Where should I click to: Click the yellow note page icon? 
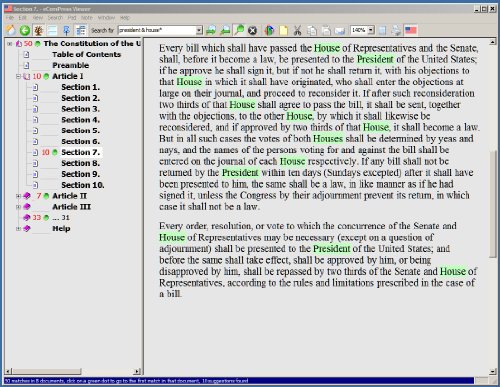coord(283,30)
